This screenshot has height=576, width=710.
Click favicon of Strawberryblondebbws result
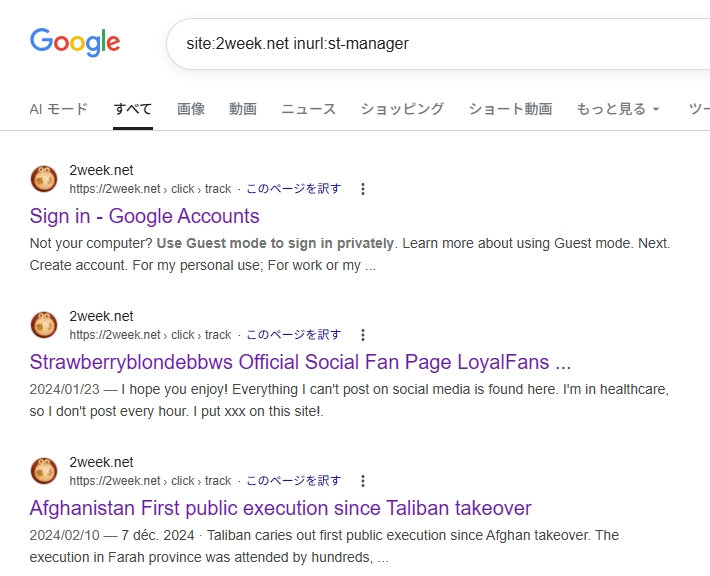(x=44, y=325)
